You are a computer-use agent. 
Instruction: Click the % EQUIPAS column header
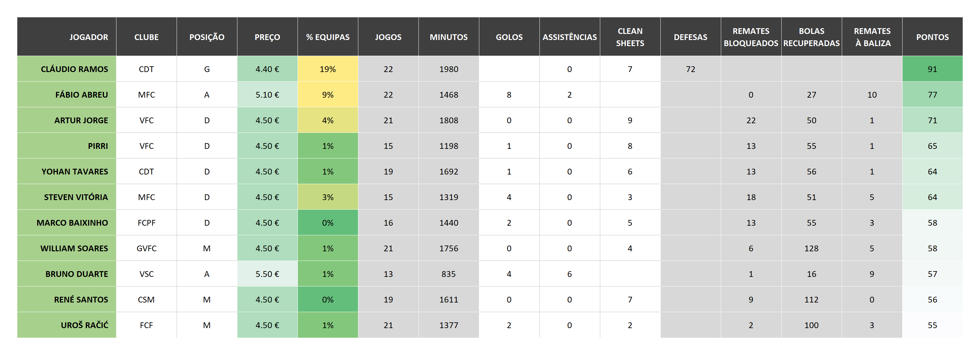(328, 37)
